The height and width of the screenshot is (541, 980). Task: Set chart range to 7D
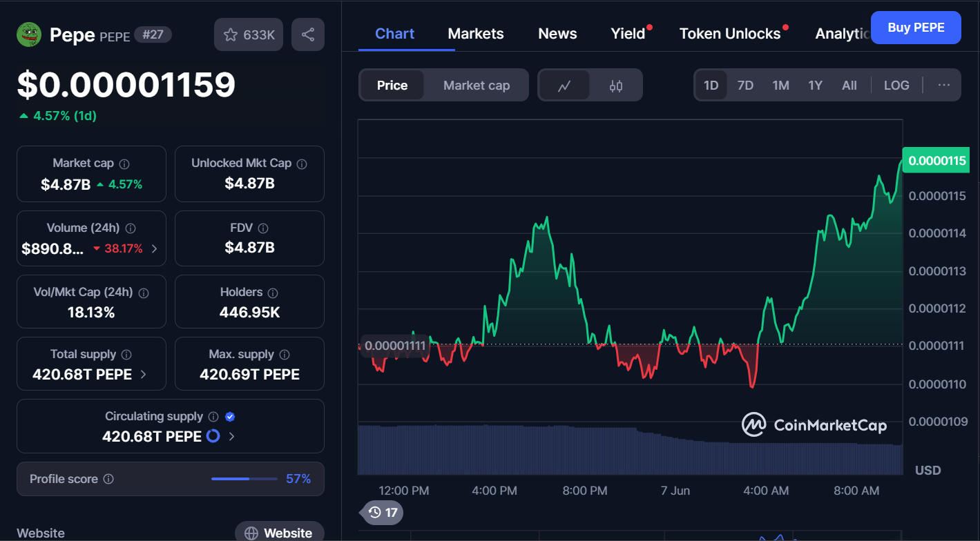point(745,86)
